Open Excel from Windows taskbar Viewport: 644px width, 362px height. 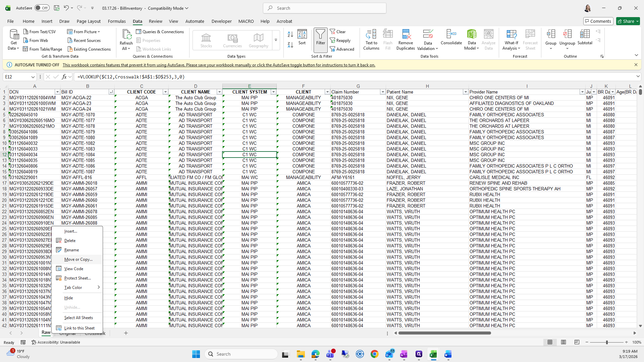click(x=433, y=354)
